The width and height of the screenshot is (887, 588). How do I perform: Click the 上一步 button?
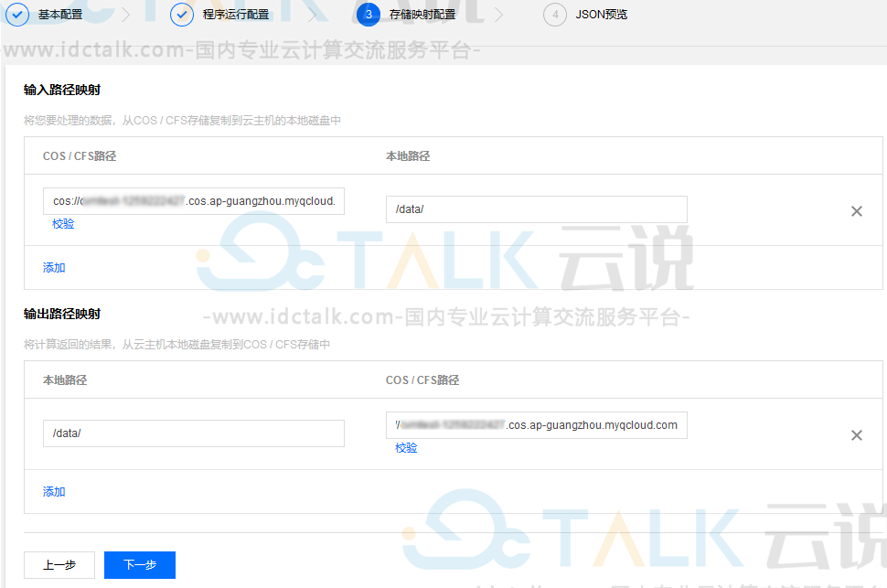click(x=59, y=565)
